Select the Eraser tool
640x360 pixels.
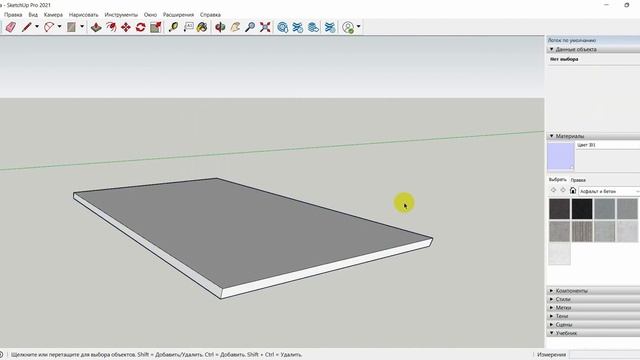coord(11,27)
